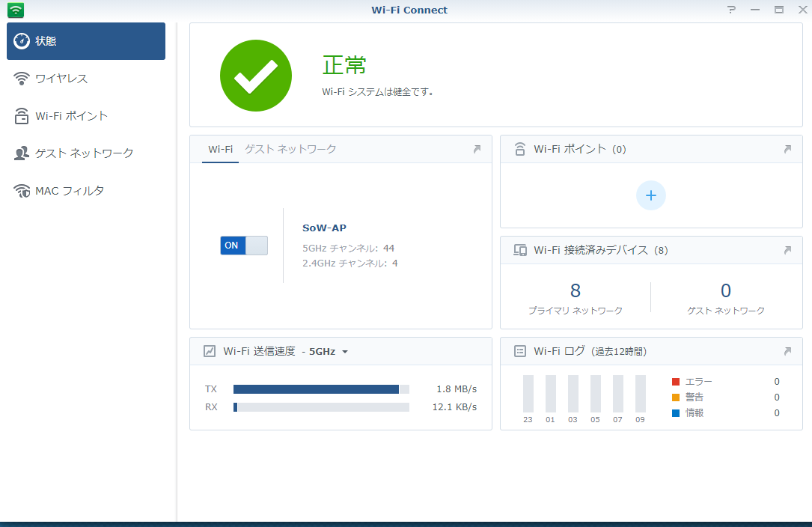Image resolution: width=812 pixels, height=527 pixels.
Task: Toggle the SoW-AP Wi-Fi ON switch
Action: tap(243, 246)
